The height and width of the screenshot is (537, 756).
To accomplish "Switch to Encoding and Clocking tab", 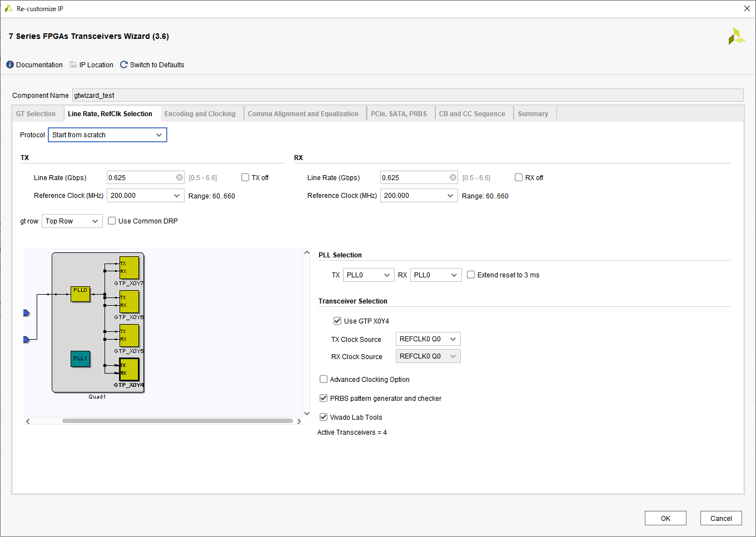I will [200, 114].
